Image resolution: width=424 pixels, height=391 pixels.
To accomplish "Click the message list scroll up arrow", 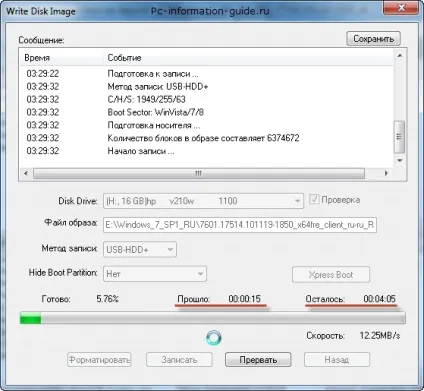I will coord(400,56).
